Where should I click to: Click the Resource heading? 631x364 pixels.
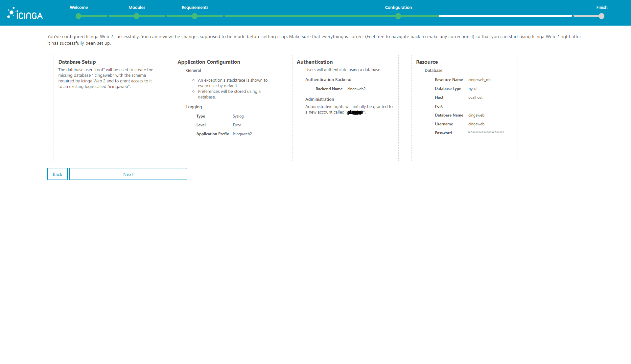(427, 62)
